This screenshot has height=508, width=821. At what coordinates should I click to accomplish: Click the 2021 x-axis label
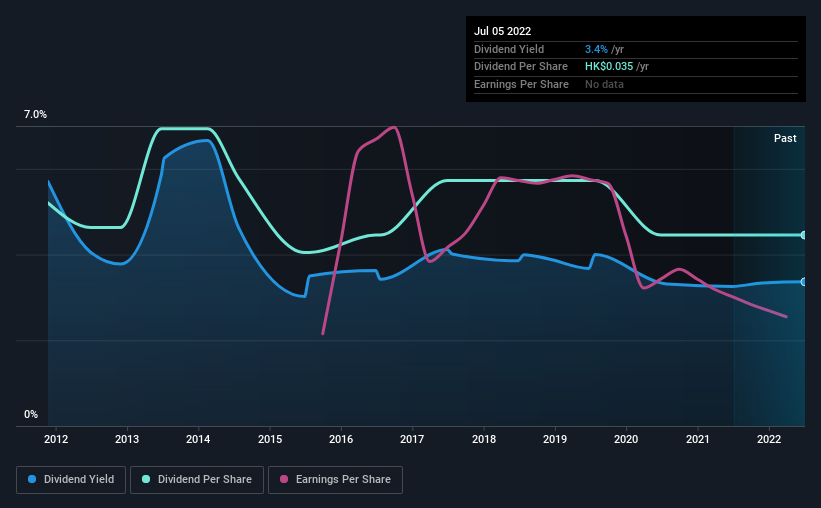[698, 439]
